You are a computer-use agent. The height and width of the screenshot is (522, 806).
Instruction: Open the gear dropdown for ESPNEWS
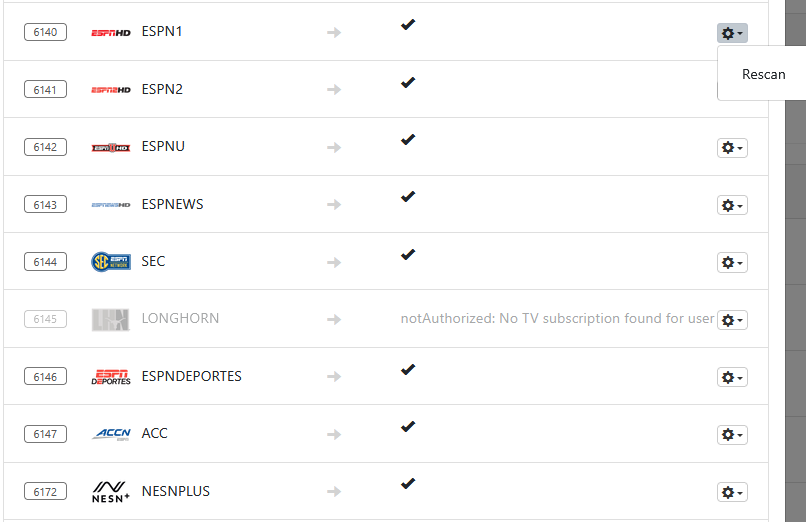[732, 205]
